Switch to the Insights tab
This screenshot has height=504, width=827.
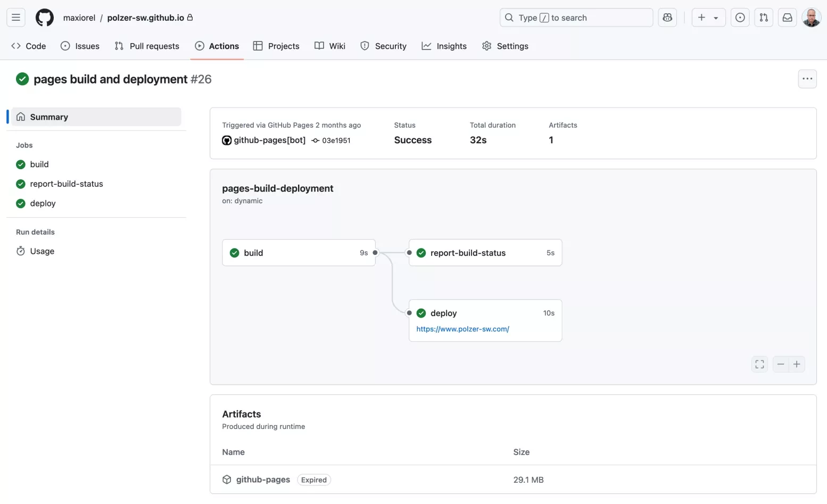(x=444, y=46)
